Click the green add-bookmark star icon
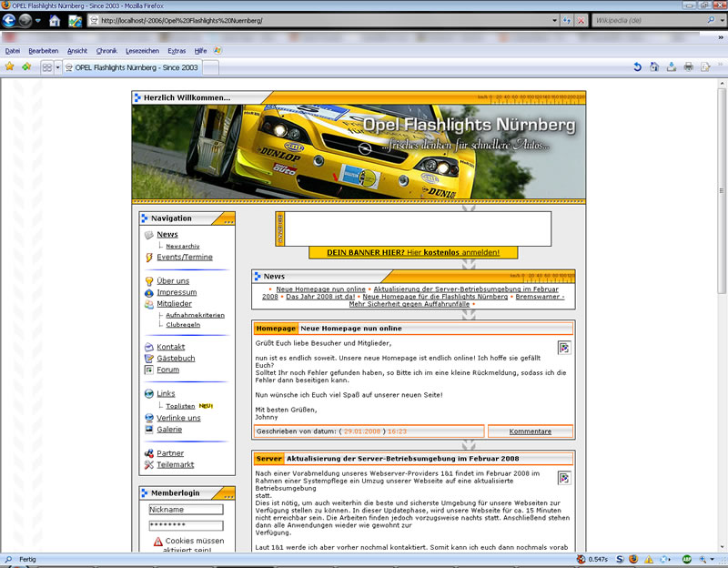 (x=26, y=66)
